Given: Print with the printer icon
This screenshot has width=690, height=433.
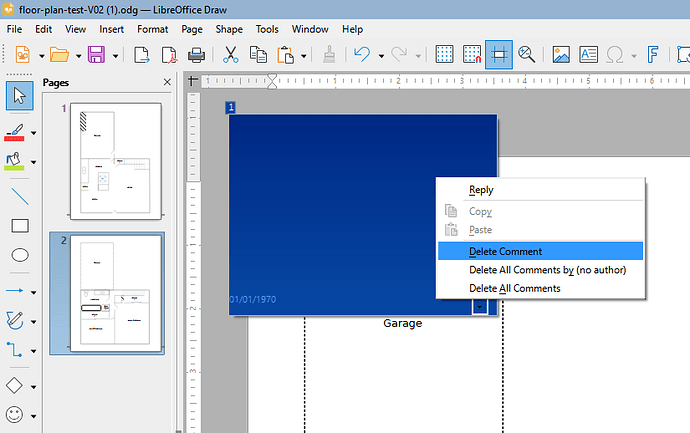Looking at the screenshot, I should click(196, 55).
